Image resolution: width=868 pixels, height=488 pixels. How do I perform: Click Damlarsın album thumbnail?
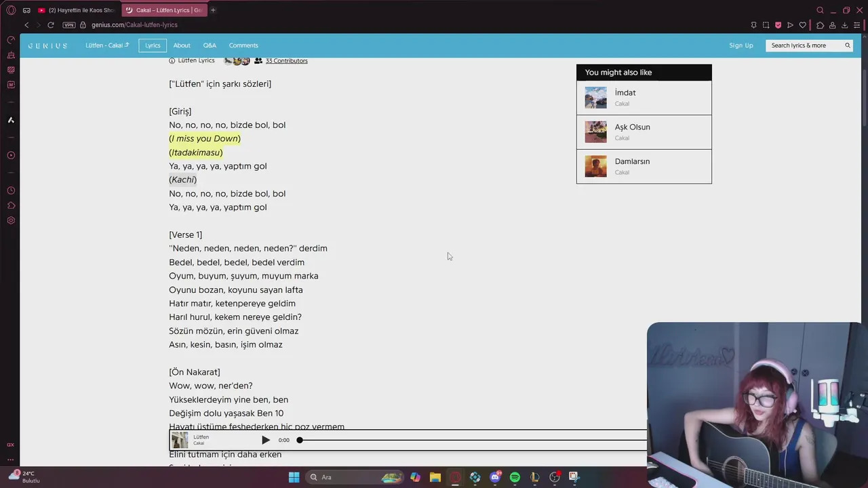point(596,166)
